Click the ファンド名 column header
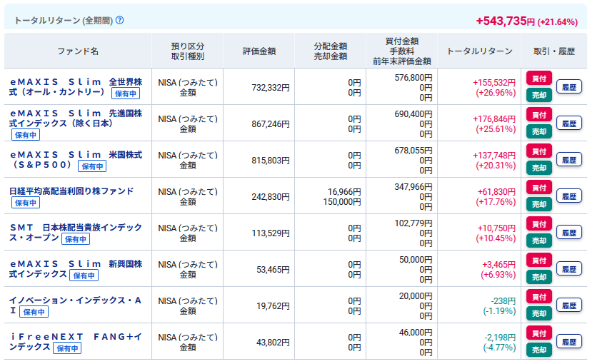This screenshot has height=364, width=592. [78, 51]
